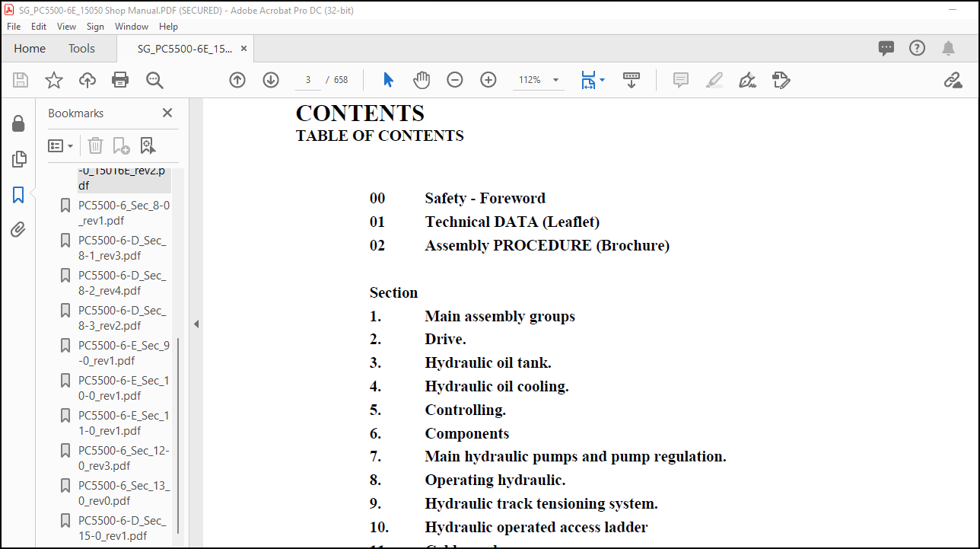
Task: Add the document to starred files
Action: (x=54, y=80)
